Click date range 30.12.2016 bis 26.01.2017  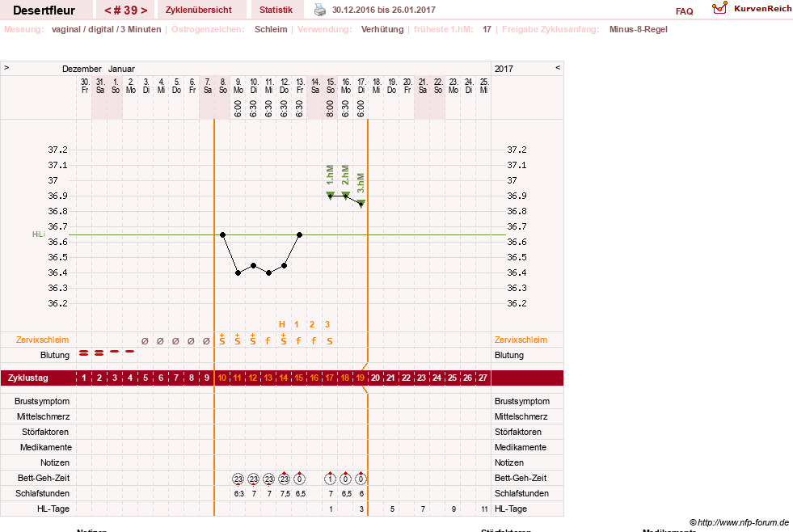click(384, 10)
